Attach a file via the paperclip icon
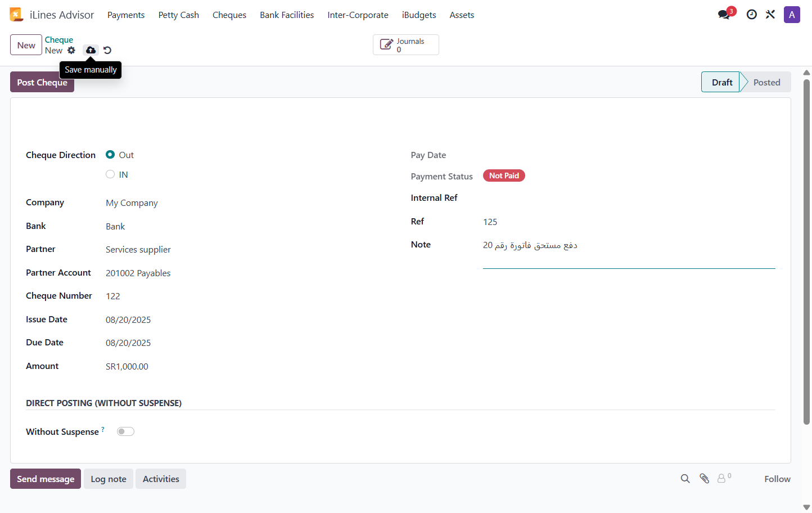The width and height of the screenshot is (812, 513). tap(704, 479)
